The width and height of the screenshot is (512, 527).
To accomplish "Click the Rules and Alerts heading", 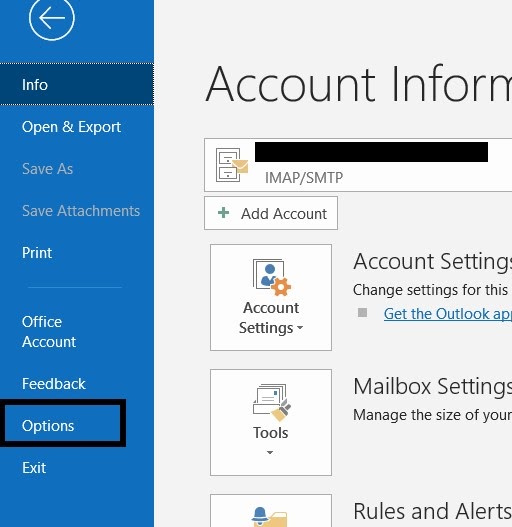I will click(433, 511).
